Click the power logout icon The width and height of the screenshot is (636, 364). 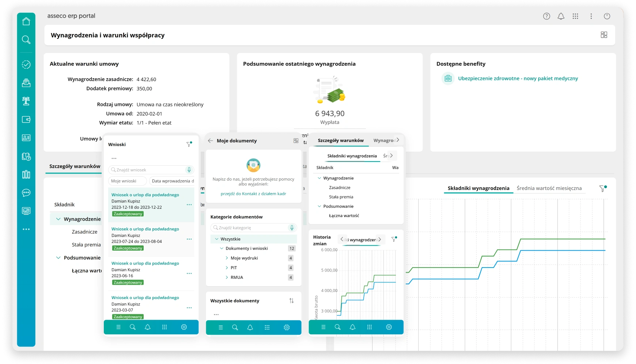607,16
